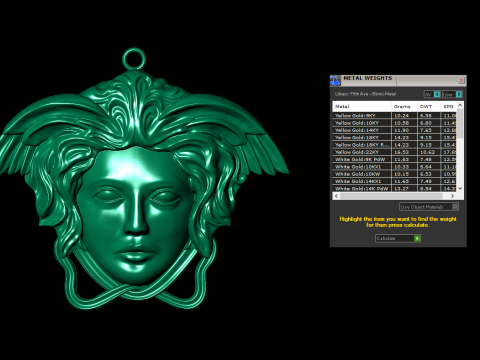Click the pendant's bail ring
Viewport: 480px width, 360px height.
click(134, 59)
